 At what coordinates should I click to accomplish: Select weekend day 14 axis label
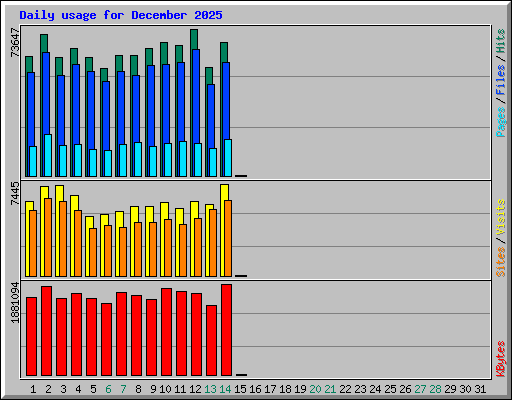tap(225, 389)
